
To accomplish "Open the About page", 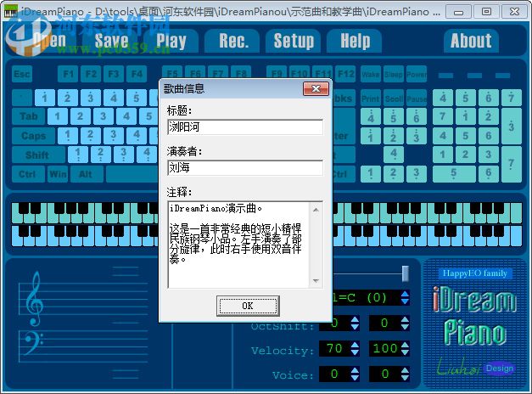I will click(471, 41).
